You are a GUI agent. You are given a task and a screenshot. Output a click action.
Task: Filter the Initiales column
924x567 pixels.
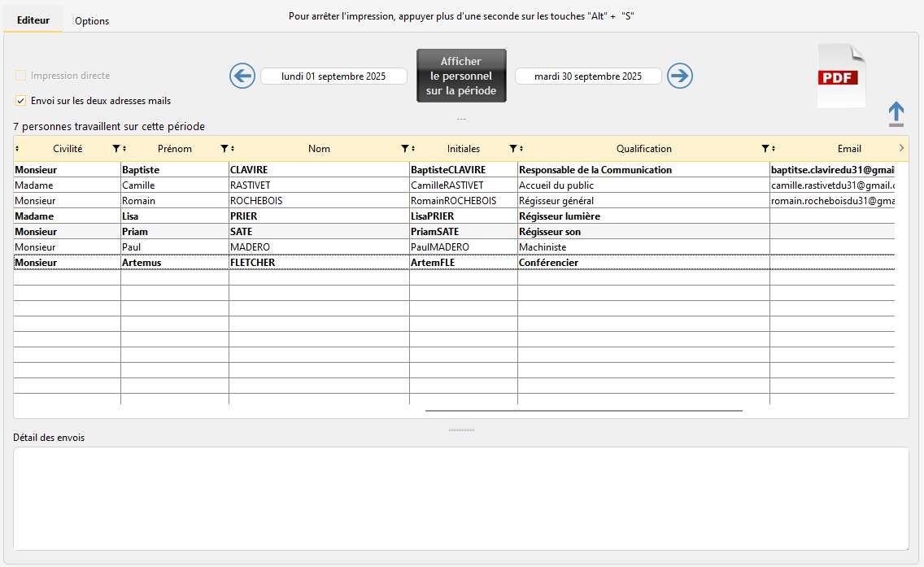[x=512, y=149]
